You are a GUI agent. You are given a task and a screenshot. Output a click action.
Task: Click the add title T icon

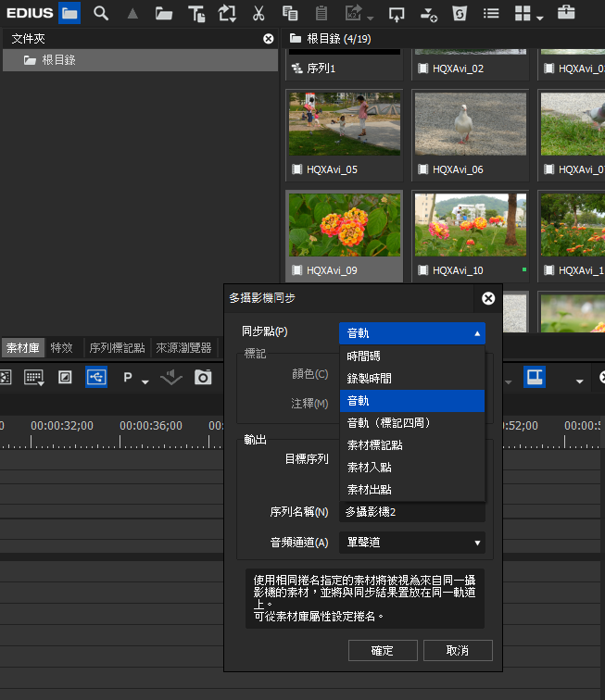tap(196, 14)
